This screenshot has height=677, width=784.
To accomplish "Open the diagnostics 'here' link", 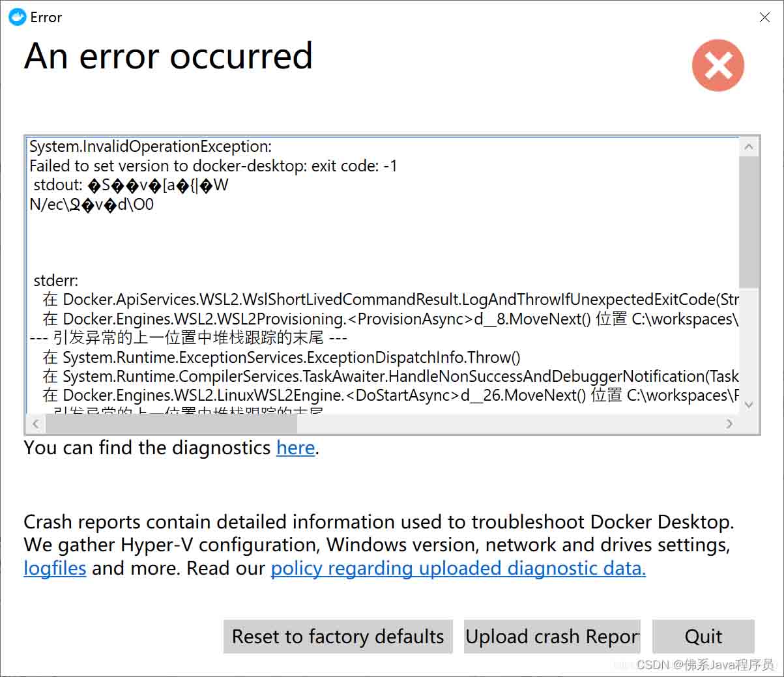I will (295, 448).
